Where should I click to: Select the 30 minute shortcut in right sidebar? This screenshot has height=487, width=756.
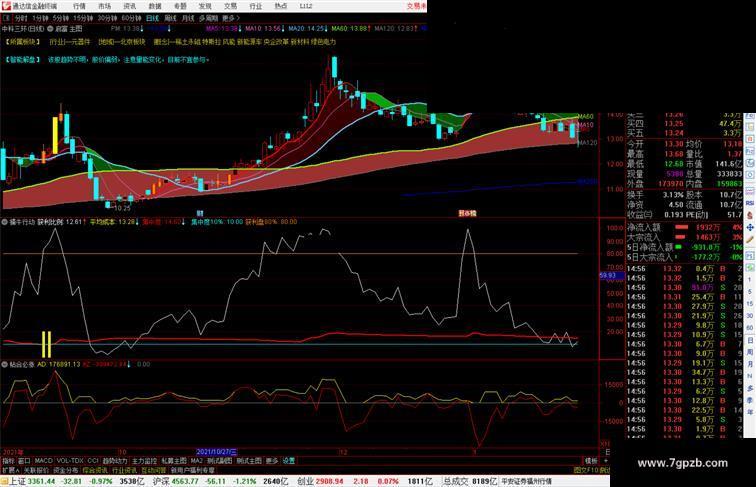[750, 316]
